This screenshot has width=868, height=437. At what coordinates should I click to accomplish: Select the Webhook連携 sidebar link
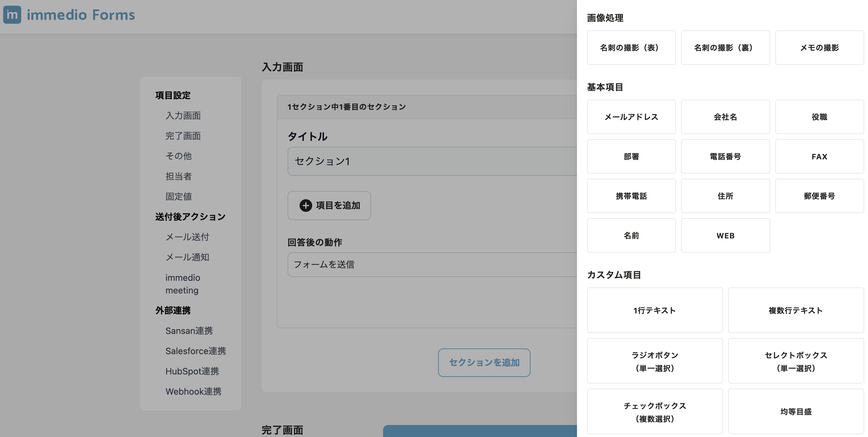[193, 391]
